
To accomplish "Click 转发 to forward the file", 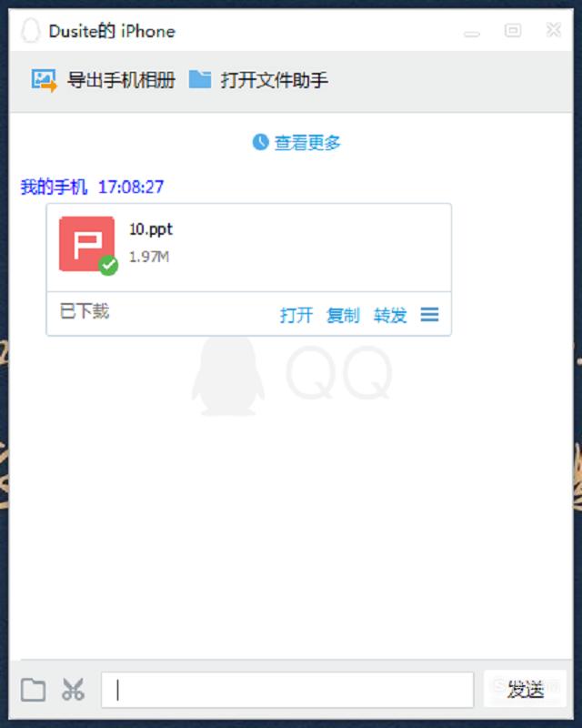I will (x=390, y=315).
